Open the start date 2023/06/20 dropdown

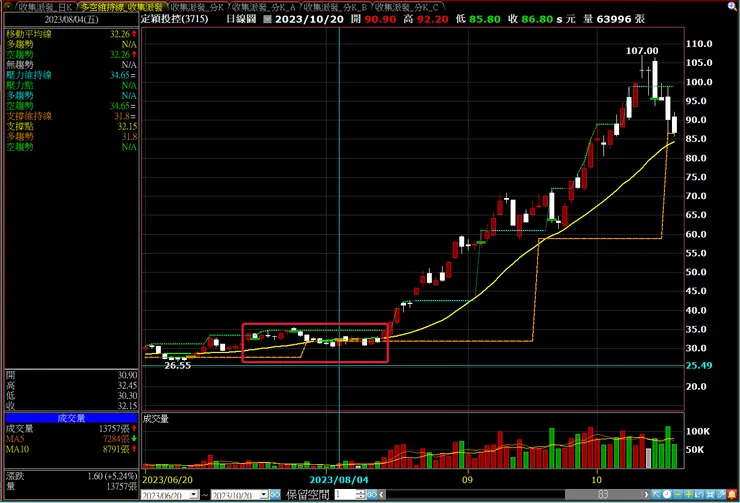coord(194,495)
